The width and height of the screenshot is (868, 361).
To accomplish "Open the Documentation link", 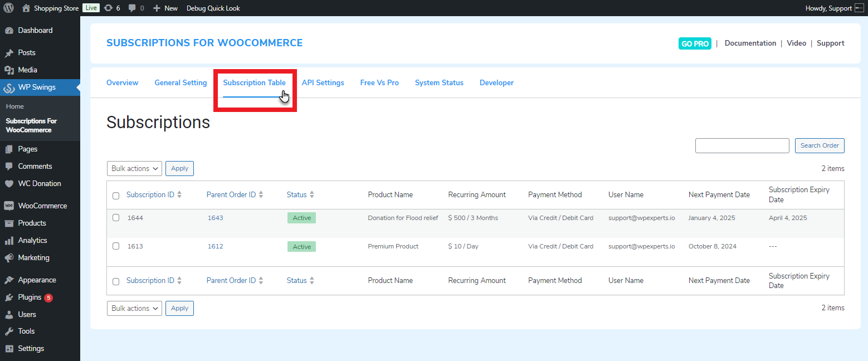I will tap(750, 43).
